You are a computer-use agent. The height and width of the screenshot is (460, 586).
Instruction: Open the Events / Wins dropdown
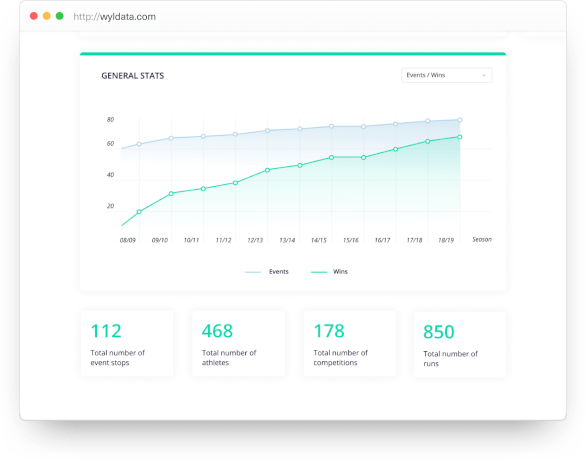coord(447,75)
